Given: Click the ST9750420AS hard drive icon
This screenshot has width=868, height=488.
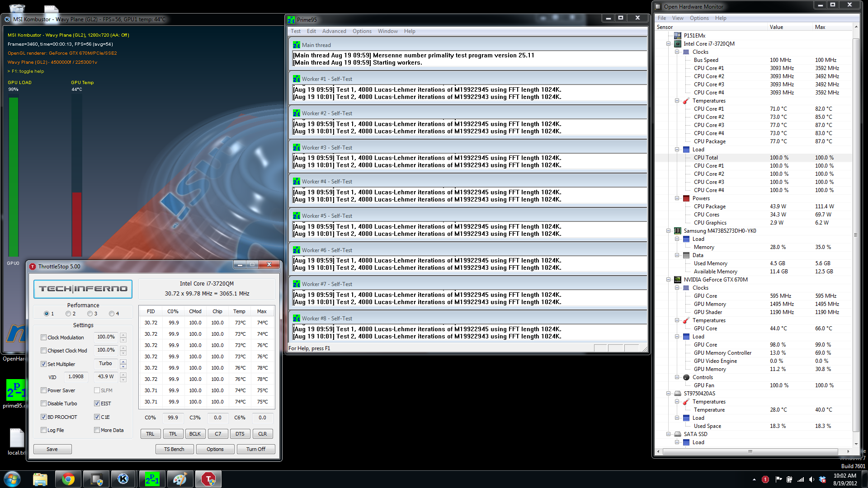Looking at the screenshot, I should click(x=678, y=394).
